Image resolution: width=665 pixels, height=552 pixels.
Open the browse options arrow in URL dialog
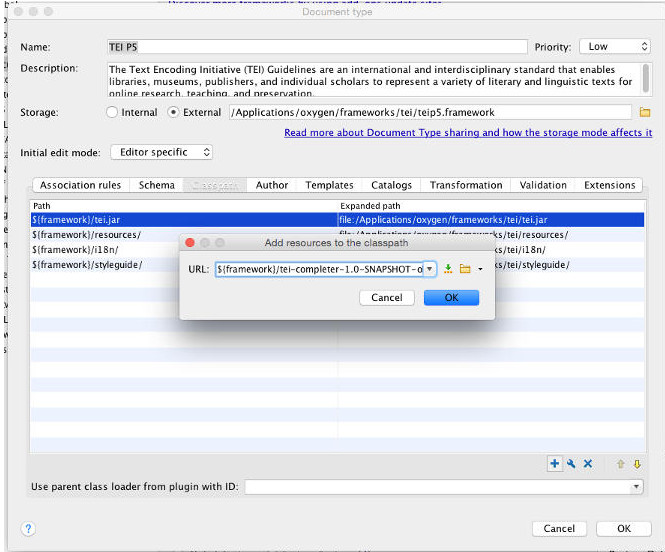pyautogui.click(x=480, y=269)
